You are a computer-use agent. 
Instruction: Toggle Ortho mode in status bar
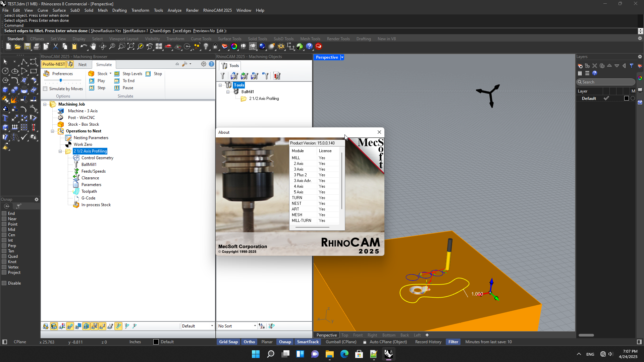[x=249, y=342]
